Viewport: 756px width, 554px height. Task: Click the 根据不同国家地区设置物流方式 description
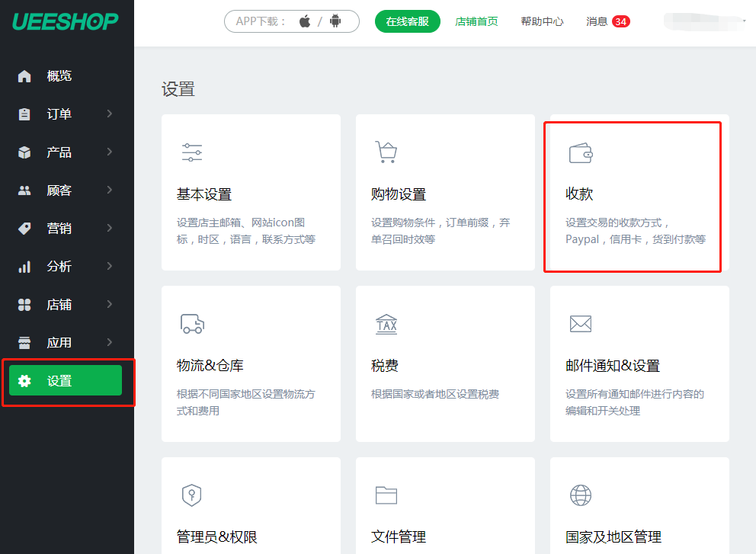click(x=246, y=402)
